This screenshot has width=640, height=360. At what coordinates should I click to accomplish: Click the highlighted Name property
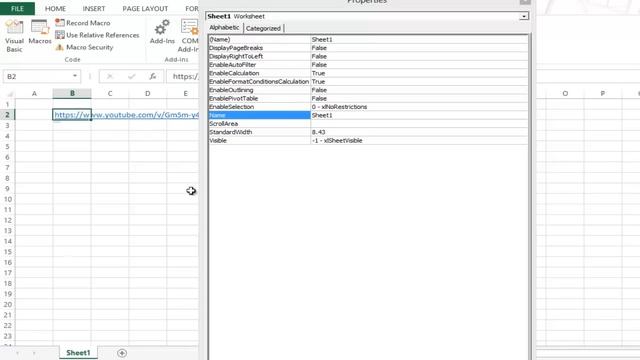point(260,115)
